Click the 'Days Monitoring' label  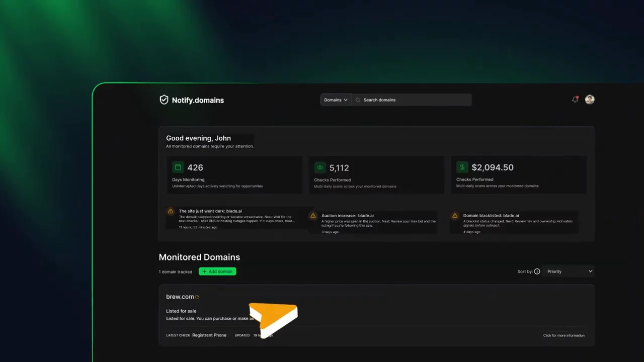click(x=188, y=179)
